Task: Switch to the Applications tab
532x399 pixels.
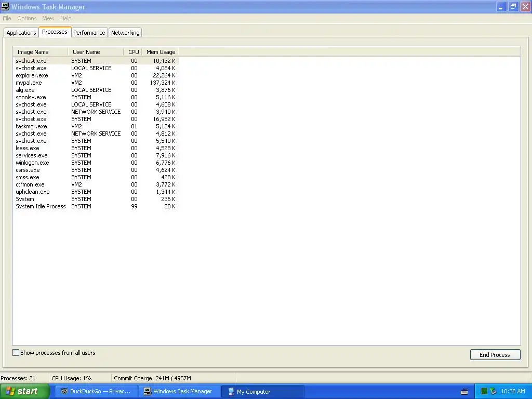Action: [x=21, y=33]
